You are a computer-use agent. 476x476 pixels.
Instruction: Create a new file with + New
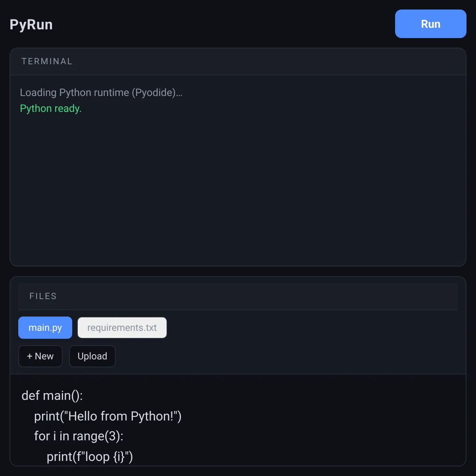tap(40, 356)
